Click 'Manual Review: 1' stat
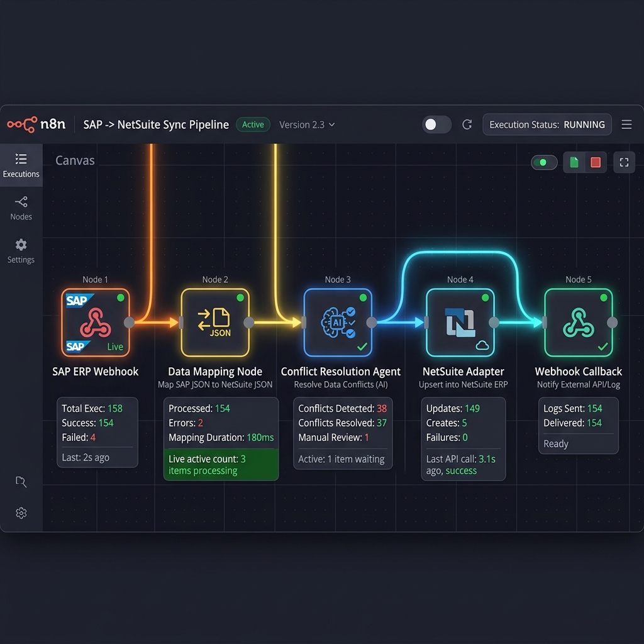The width and height of the screenshot is (644, 644). (x=333, y=438)
